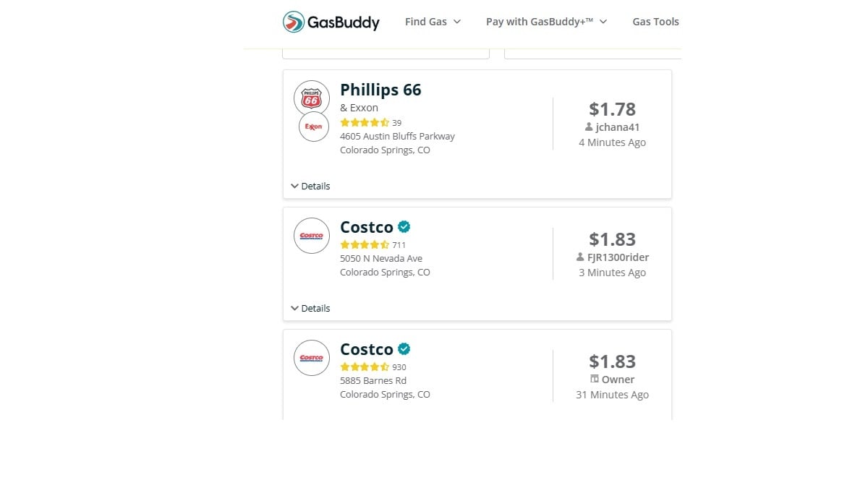Click the Exxon brand logo
The height and width of the screenshot is (488, 868).
[x=313, y=127]
